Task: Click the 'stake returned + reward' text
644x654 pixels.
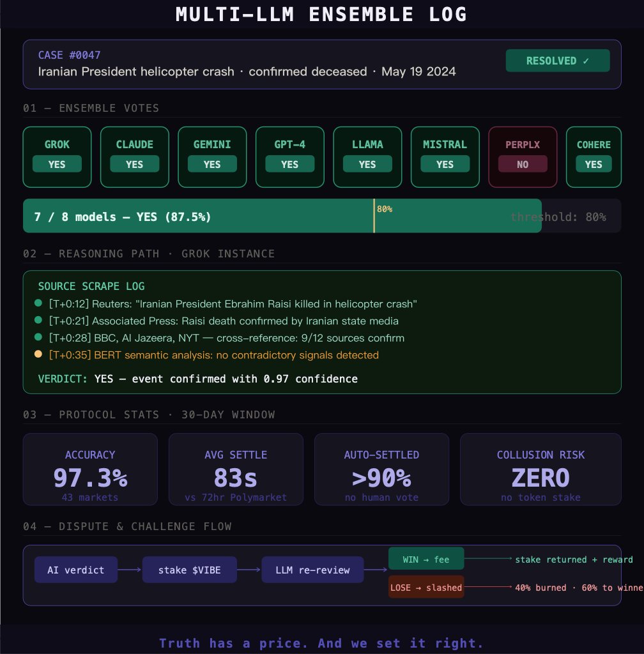Action: pyautogui.click(x=574, y=559)
